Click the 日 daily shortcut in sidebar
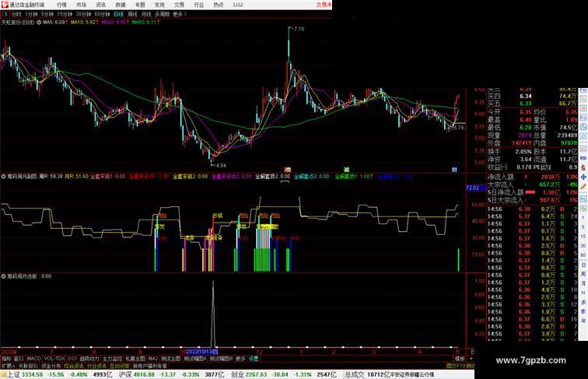This screenshot has width=588, height=379. [x=583, y=265]
